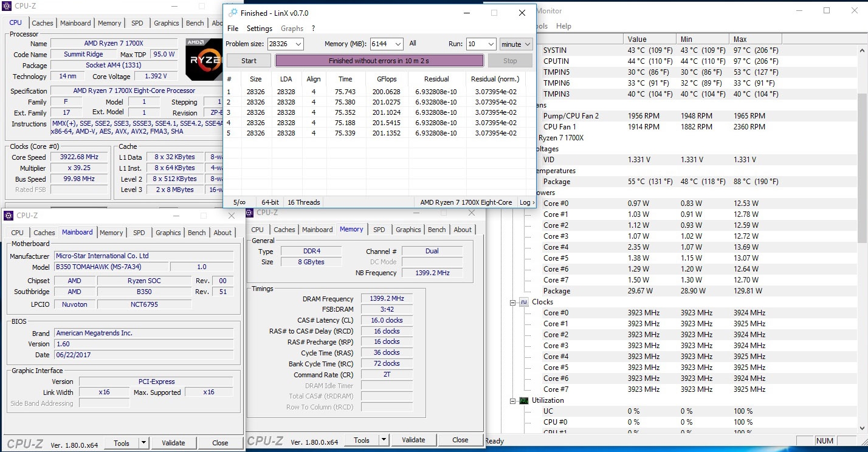Screen dimensions: 868x452
Task: Open the Problem size dropdown in LinX
Action: click(298, 44)
